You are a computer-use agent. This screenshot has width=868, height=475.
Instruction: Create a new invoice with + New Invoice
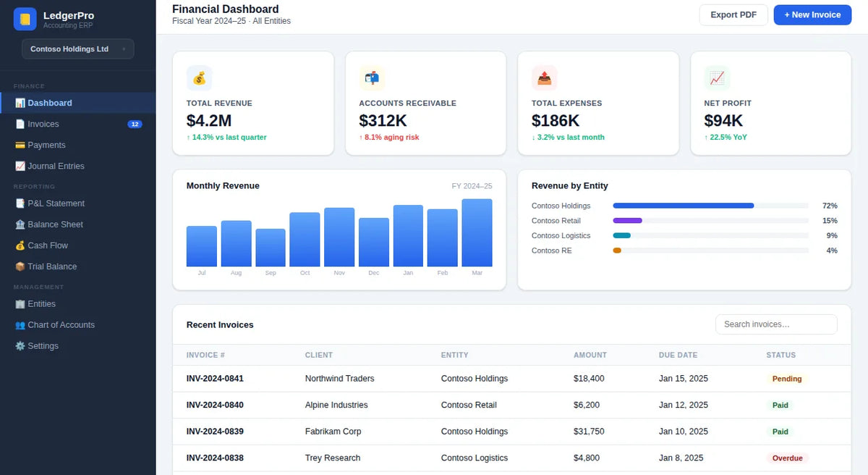click(812, 14)
